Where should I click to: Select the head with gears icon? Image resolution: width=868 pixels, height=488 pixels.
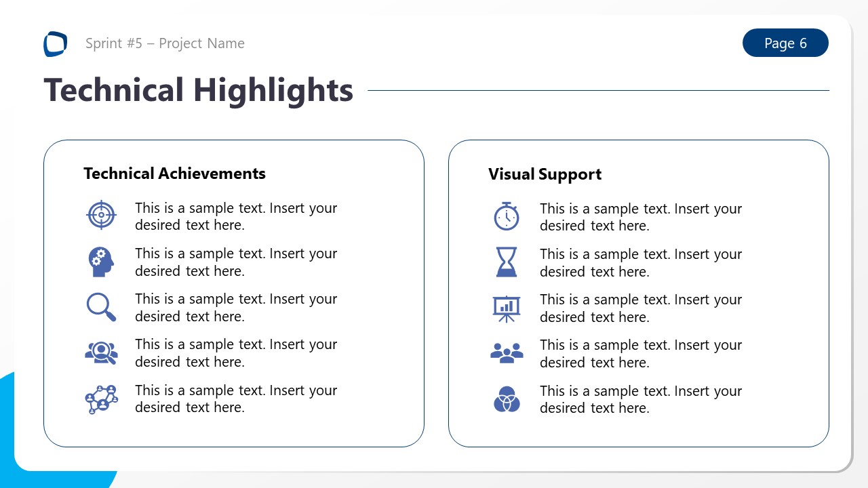[x=100, y=261]
